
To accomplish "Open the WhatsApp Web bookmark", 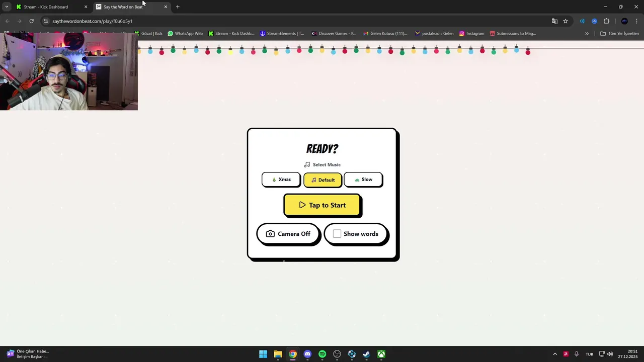I will pos(185,34).
